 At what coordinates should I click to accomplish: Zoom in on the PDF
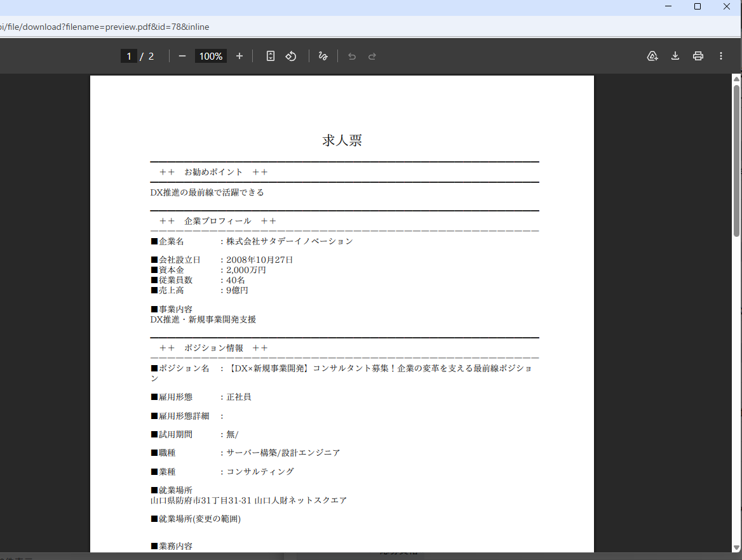coord(239,57)
